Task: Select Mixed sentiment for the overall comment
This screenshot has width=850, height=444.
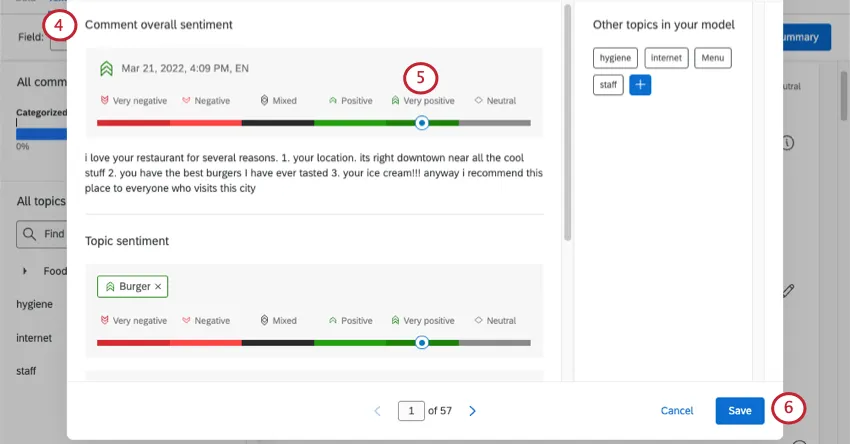Action: [279, 101]
